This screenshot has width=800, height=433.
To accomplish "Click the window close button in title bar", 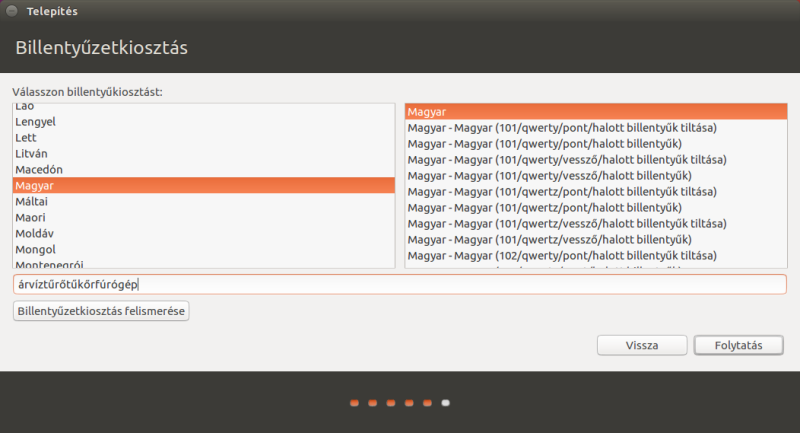I will (x=12, y=12).
